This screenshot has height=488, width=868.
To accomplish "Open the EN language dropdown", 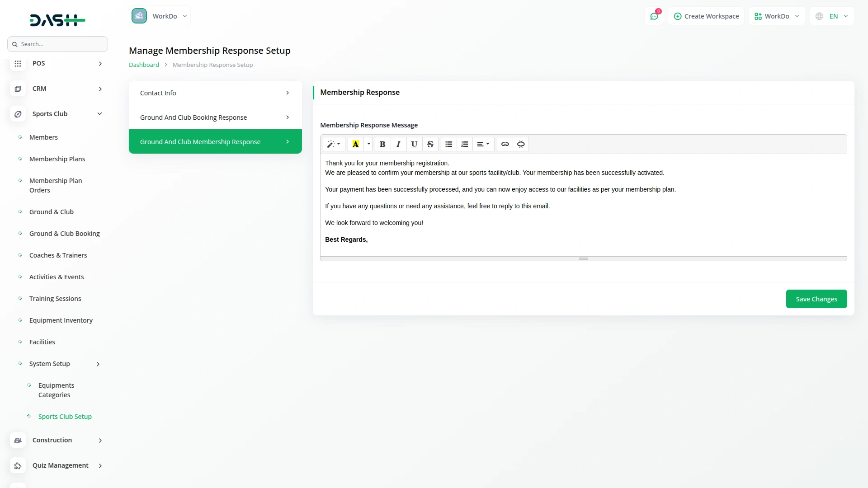I will [x=833, y=16].
